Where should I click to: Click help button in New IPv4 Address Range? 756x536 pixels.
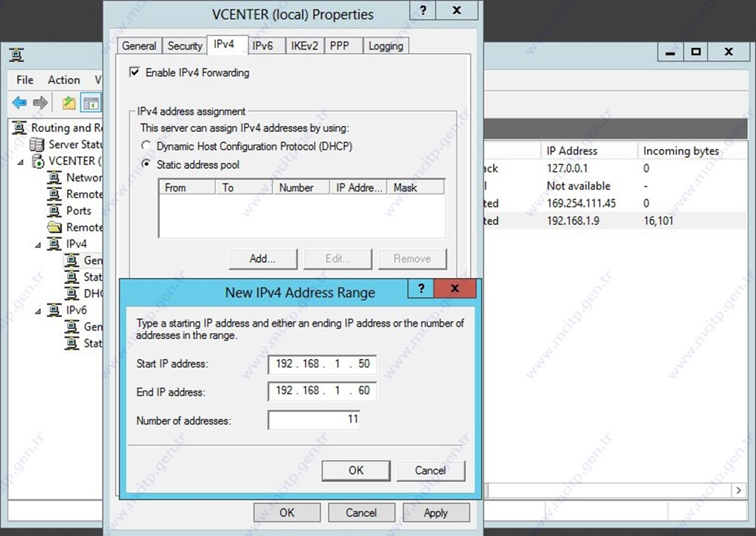(x=421, y=288)
